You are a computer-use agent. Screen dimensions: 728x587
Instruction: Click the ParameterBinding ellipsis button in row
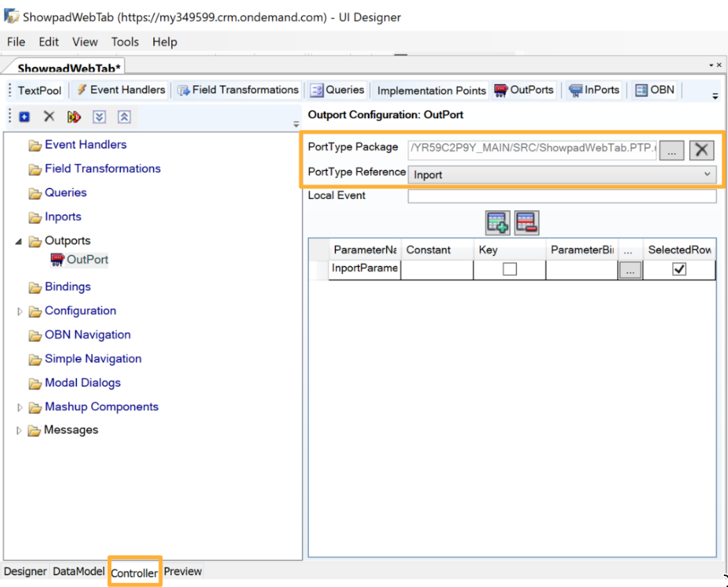pos(630,271)
